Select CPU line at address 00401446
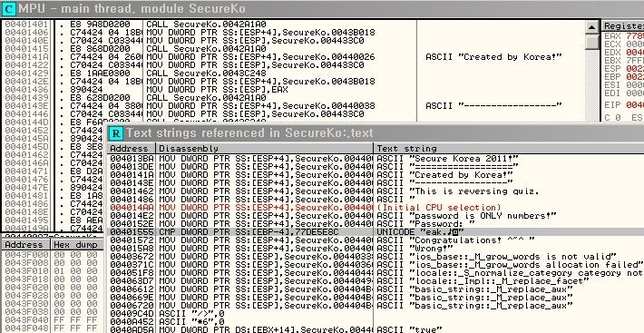This screenshot has height=333, width=644. [293, 114]
